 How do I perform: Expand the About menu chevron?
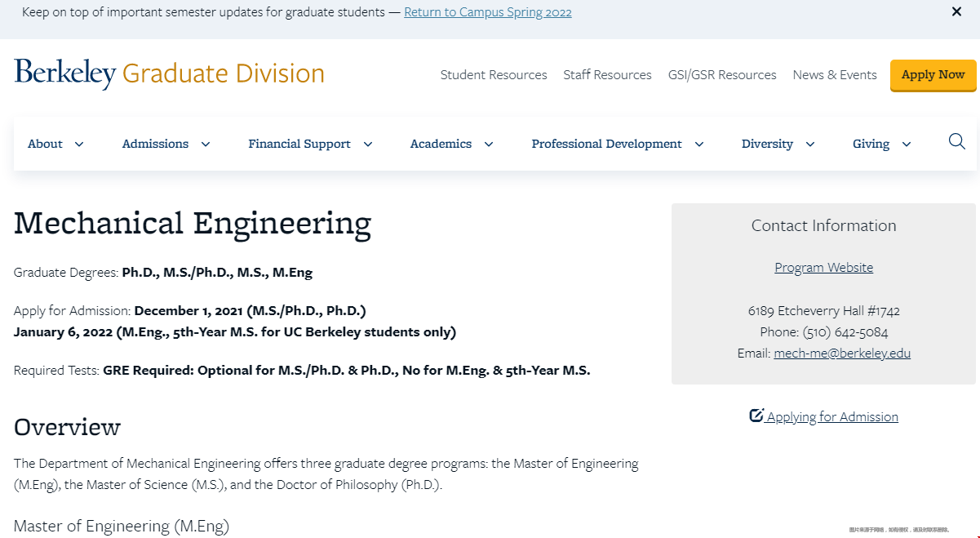(x=79, y=145)
